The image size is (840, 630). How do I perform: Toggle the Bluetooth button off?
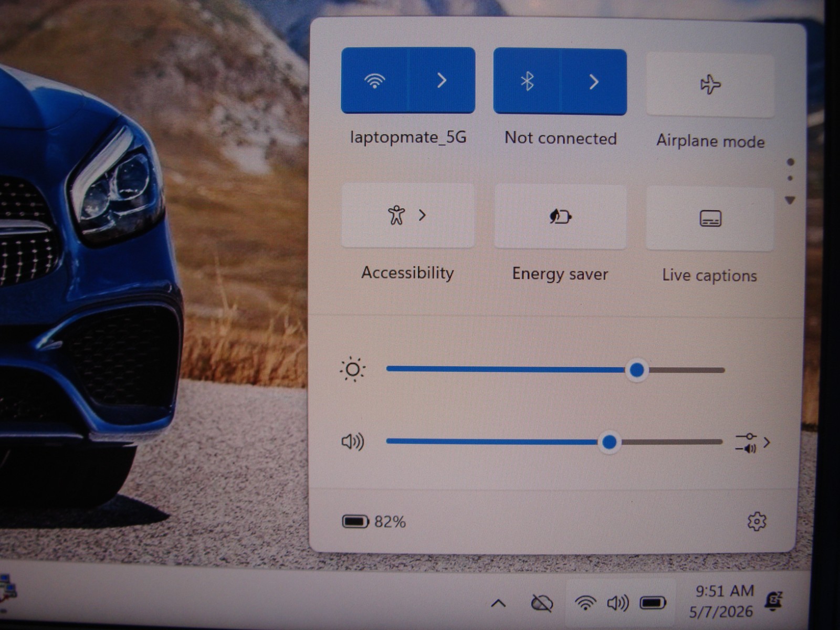527,82
